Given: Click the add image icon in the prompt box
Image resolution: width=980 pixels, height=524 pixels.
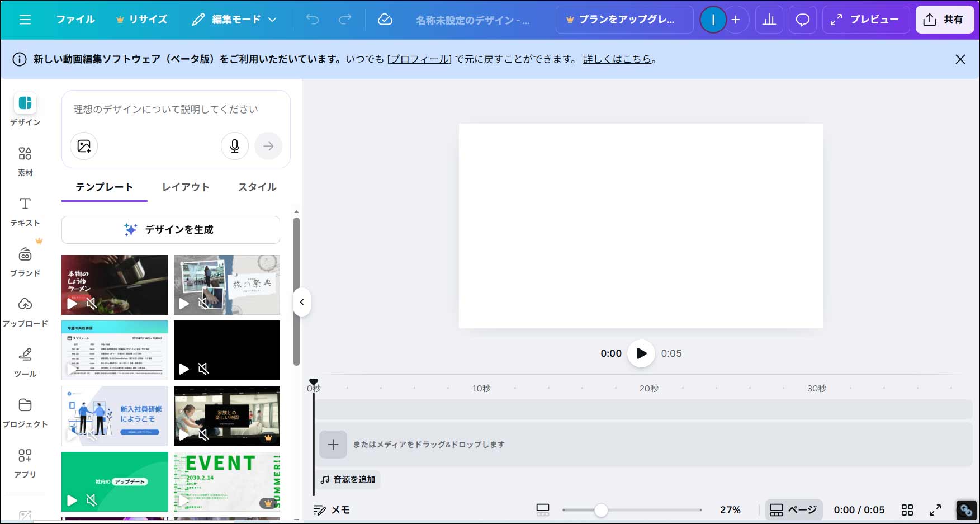Looking at the screenshot, I should pos(83,146).
